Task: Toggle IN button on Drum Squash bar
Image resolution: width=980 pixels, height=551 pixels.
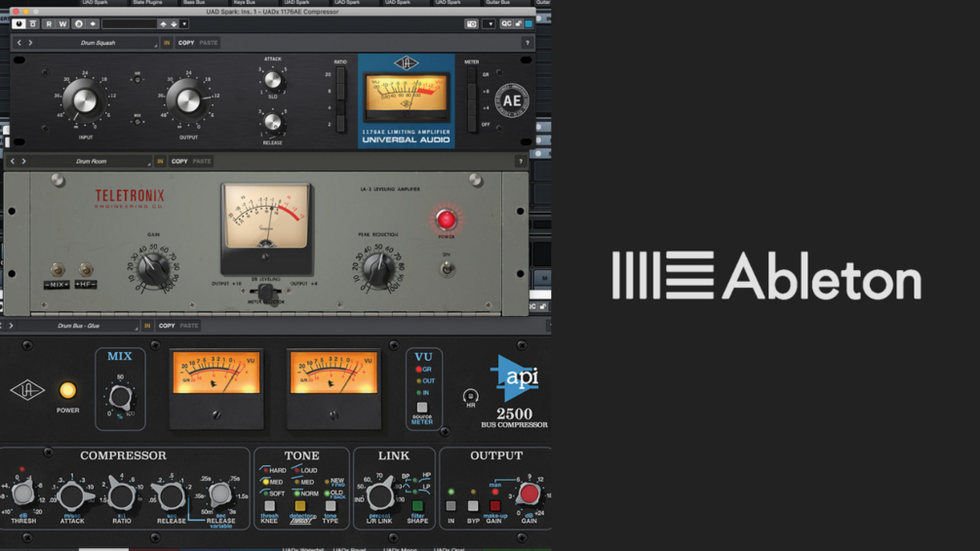Action: point(166,43)
